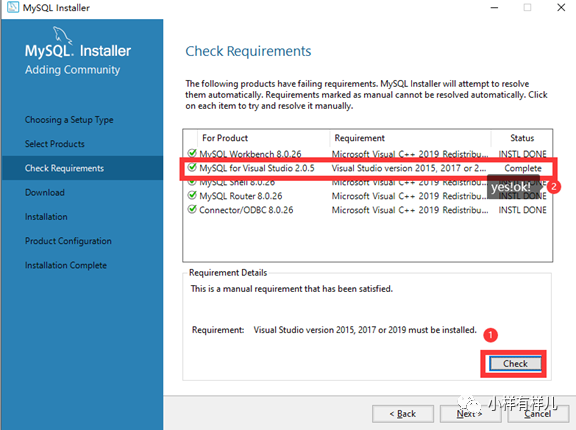Open the Download step in the sidebar
576x430 pixels.
pos(45,192)
